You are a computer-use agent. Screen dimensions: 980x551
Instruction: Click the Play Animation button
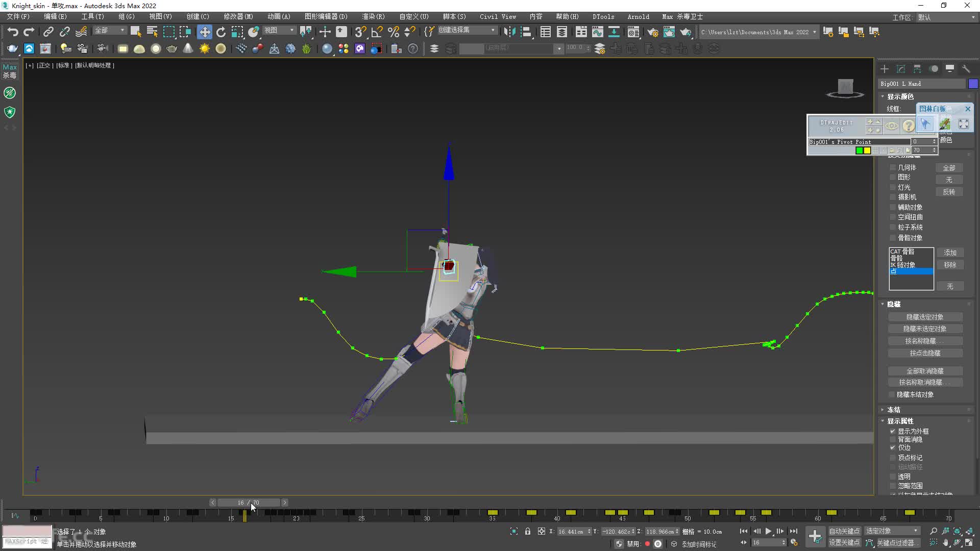click(768, 531)
